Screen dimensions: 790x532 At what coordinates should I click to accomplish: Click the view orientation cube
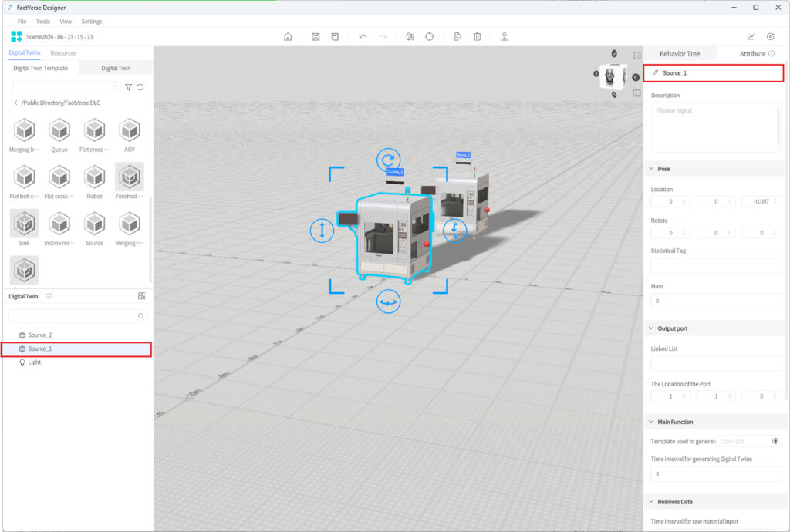[x=614, y=76]
